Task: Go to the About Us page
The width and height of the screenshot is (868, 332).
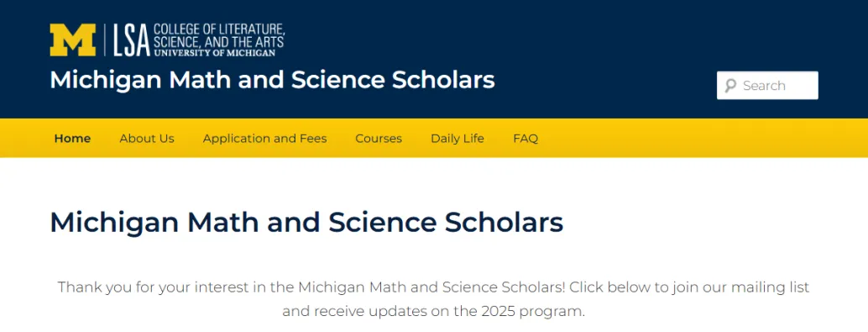Action: pos(147,139)
